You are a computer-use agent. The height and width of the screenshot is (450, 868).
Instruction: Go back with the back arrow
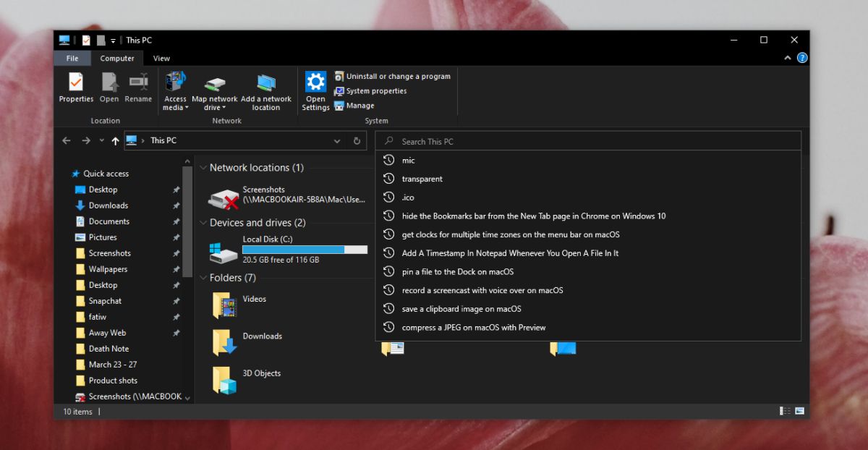point(67,141)
